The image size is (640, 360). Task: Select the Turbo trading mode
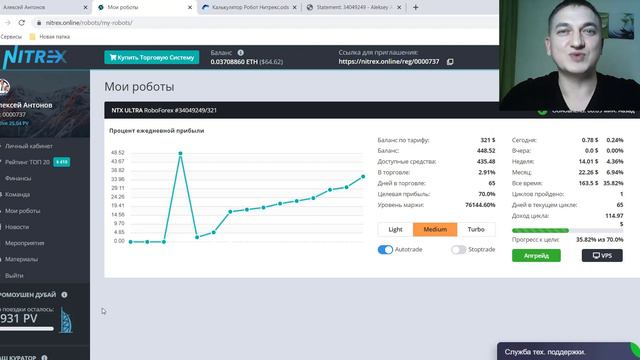pyautogui.click(x=476, y=229)
